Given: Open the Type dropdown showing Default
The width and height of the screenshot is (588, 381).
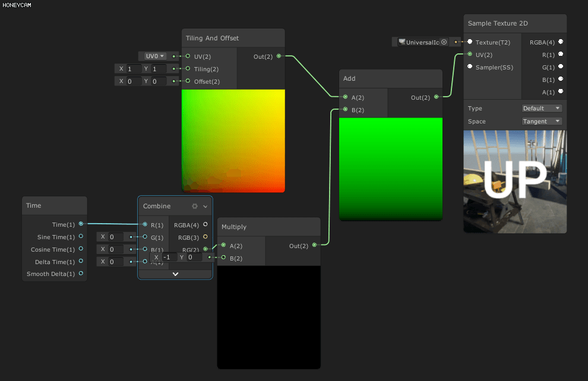Looking at the screenshot, I should (541, 108).
